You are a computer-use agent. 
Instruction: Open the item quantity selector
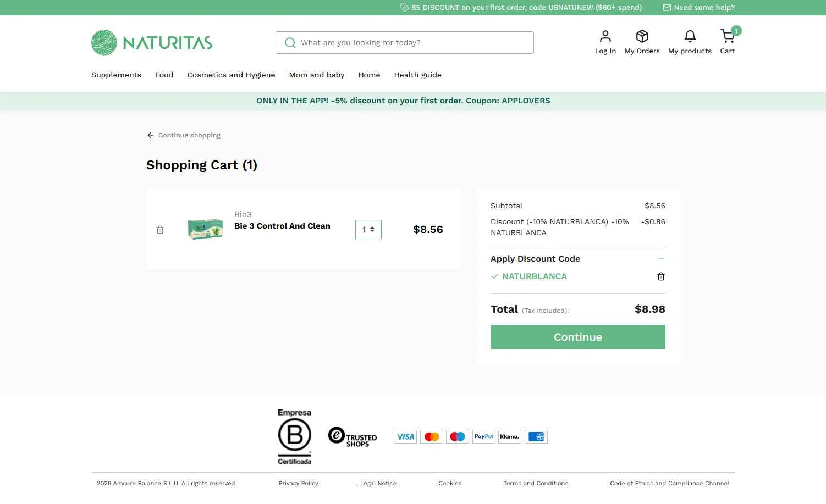click(x=368, y=230)
